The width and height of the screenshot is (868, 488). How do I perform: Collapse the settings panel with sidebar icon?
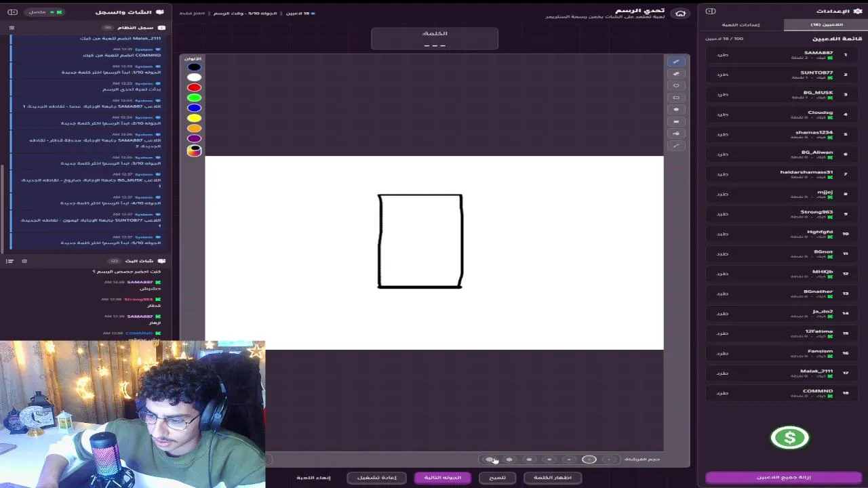[711, 11]
